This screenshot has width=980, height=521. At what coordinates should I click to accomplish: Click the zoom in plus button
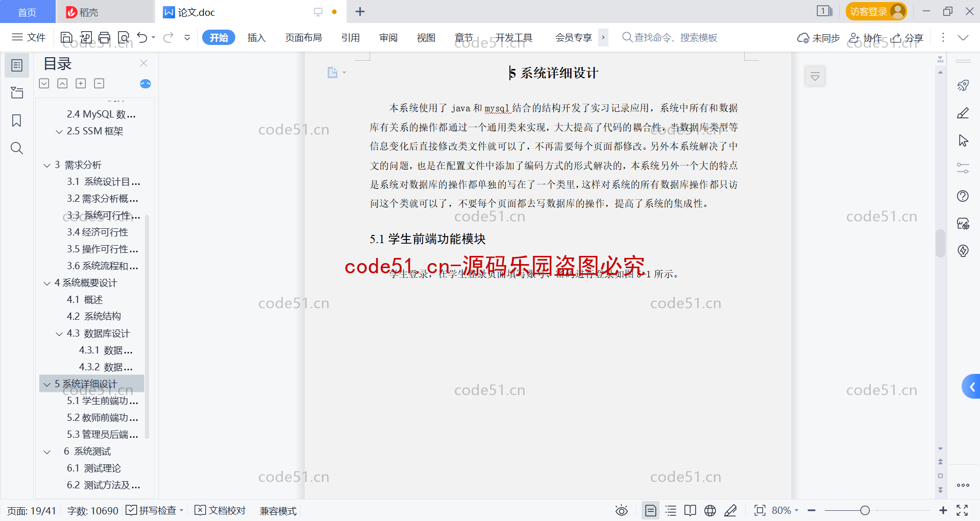pos(943,510)
